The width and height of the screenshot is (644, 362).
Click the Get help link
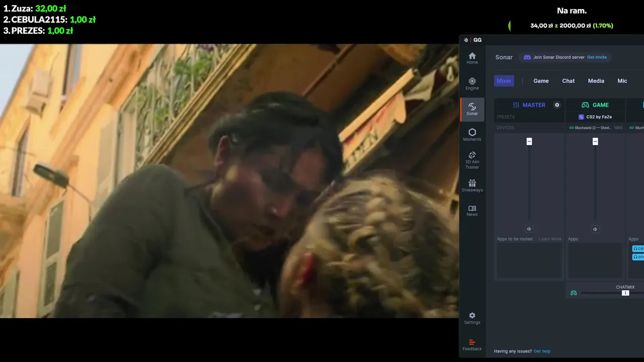point(542,351)
